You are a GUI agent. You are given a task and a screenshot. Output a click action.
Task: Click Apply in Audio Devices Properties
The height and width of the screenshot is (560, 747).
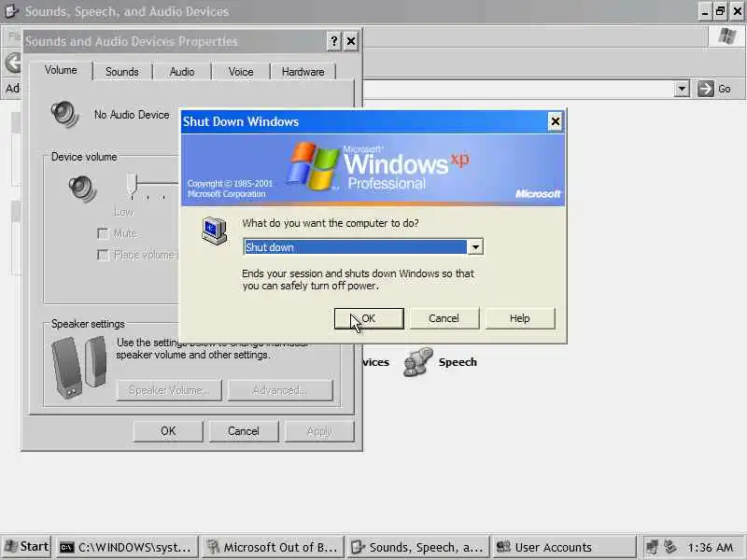coord(319,431)
